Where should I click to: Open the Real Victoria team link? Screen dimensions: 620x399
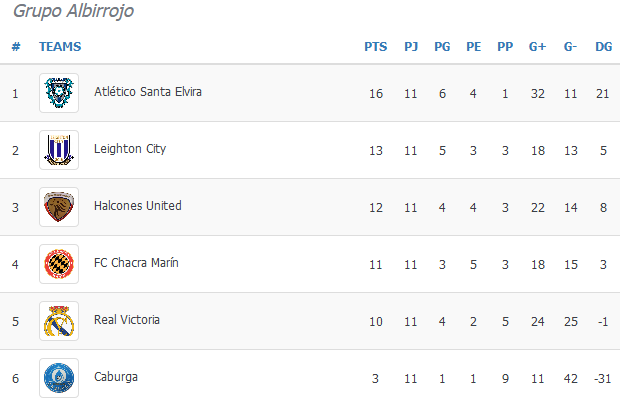click(x=127, y=320)
